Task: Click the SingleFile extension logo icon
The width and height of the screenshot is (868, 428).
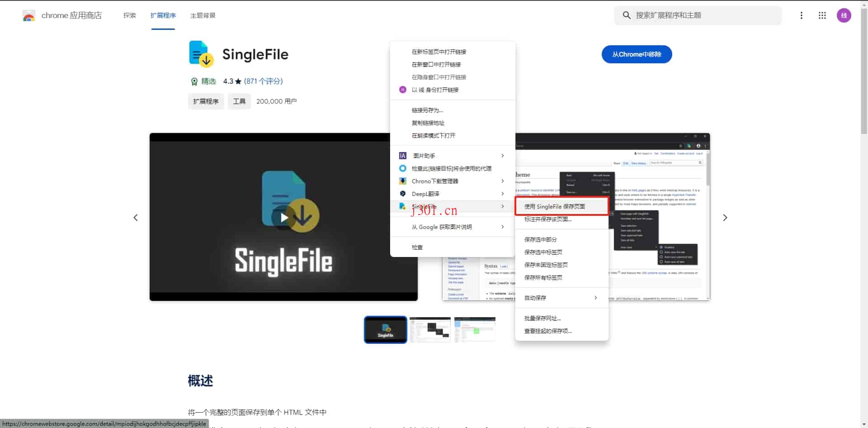Action: 201,54
